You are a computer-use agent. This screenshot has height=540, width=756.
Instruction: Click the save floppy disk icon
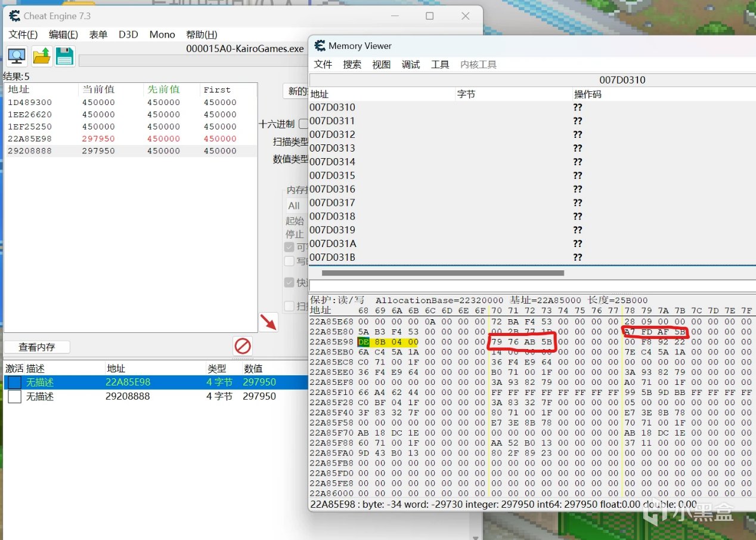pos(64,56)
